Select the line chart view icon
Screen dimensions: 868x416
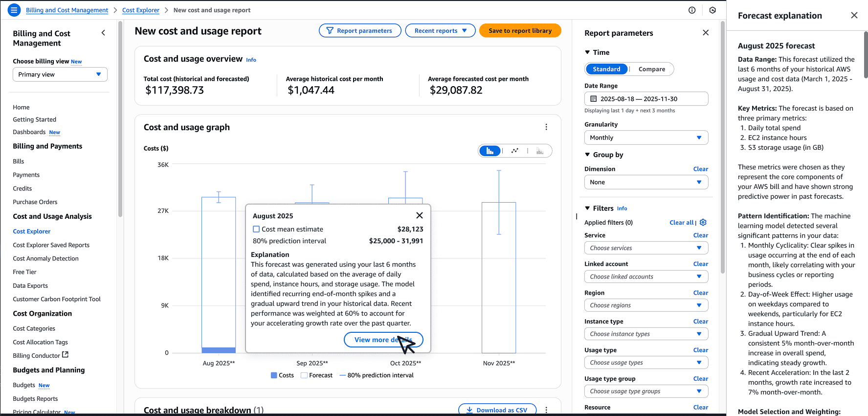(515, 151)
